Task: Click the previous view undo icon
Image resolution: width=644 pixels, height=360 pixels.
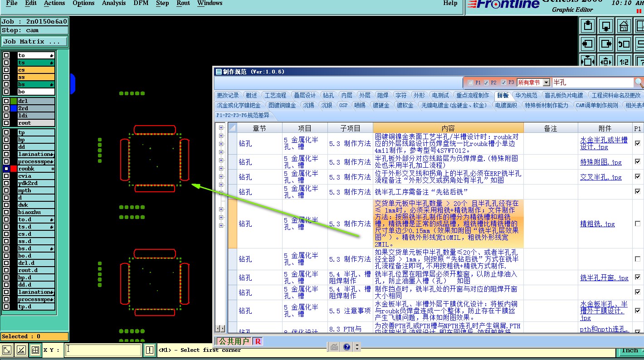Action: coord(624,44)
